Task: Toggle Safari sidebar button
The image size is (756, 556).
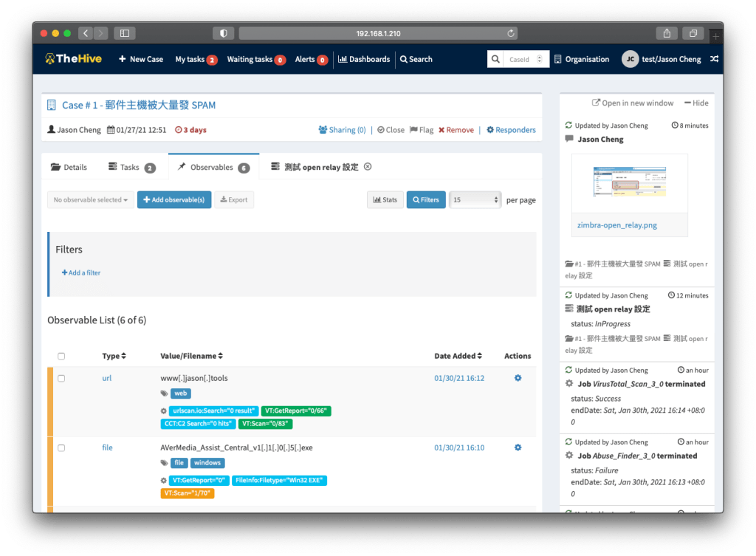Action: (124, 33)
